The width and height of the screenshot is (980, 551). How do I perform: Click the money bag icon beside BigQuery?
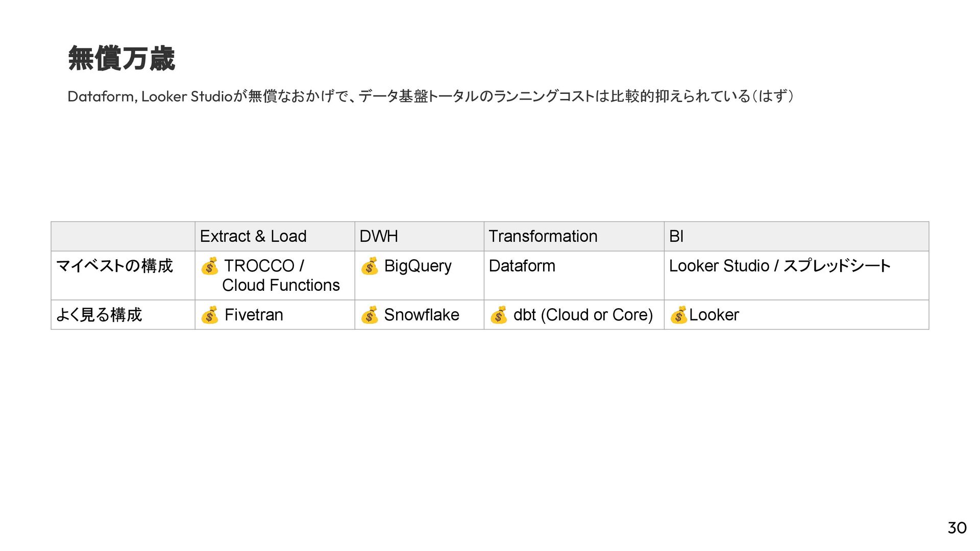[x=369, y=266]
